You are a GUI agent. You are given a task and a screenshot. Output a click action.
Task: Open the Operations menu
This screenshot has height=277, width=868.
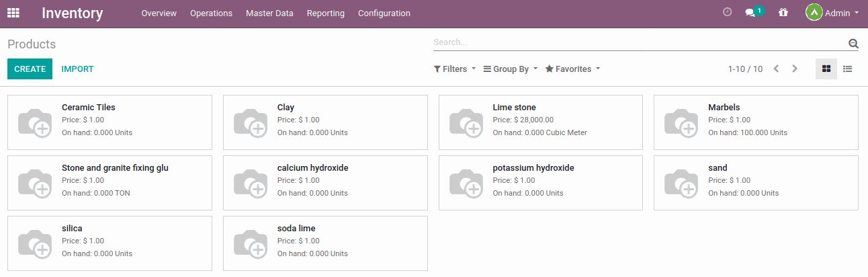(211, 13)
